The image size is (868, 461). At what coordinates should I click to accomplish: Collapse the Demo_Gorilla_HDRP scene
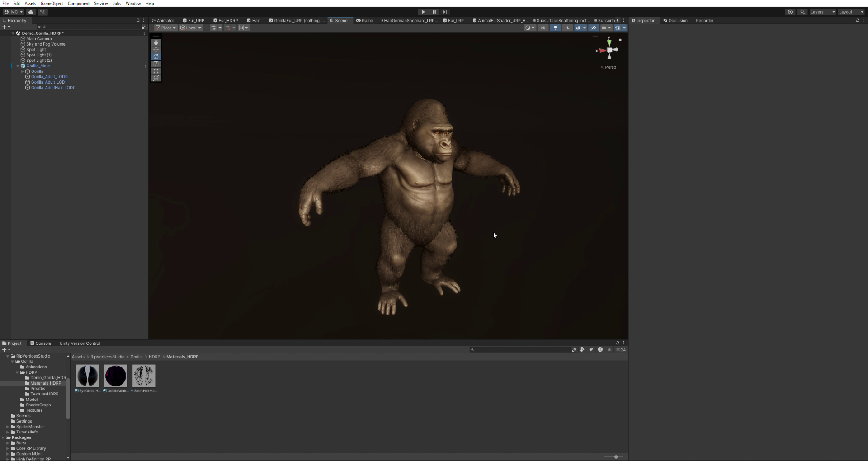pos(13,33)
